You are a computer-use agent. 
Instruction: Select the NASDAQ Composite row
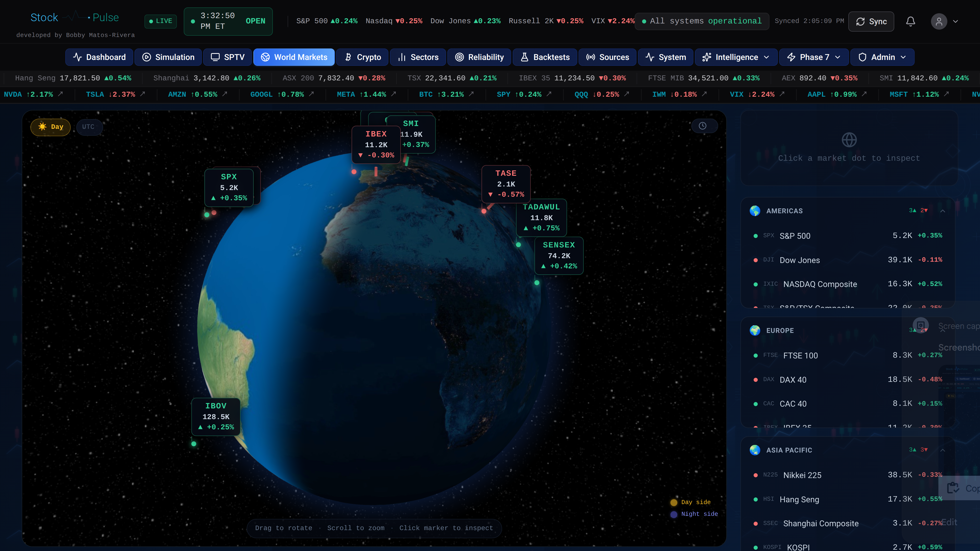848,284
